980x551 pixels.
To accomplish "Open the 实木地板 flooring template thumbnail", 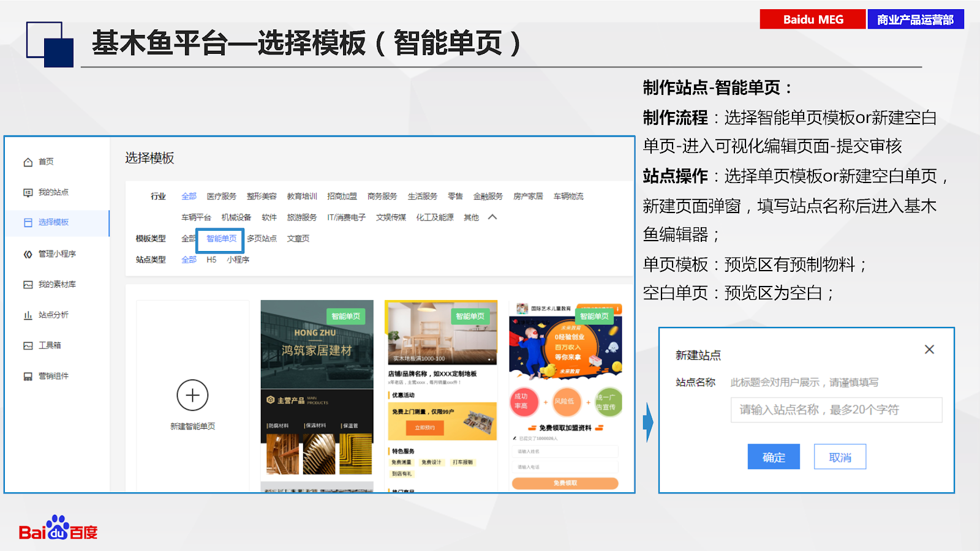I will pos(441,395).
